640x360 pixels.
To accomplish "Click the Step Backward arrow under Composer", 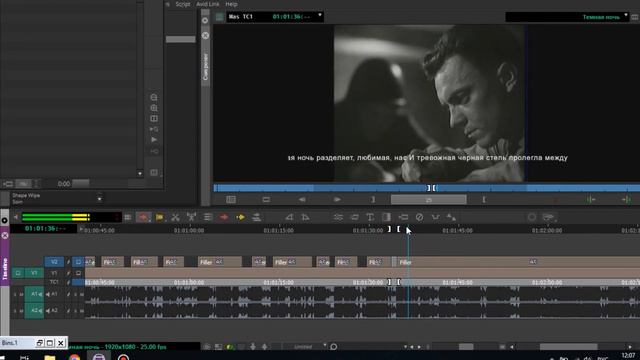I will 302,200.
